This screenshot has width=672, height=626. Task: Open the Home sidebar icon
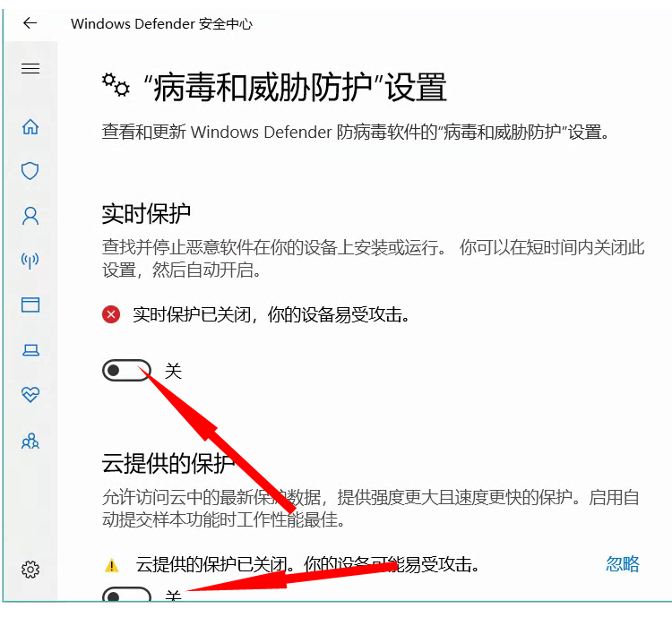tap(30, 127)
